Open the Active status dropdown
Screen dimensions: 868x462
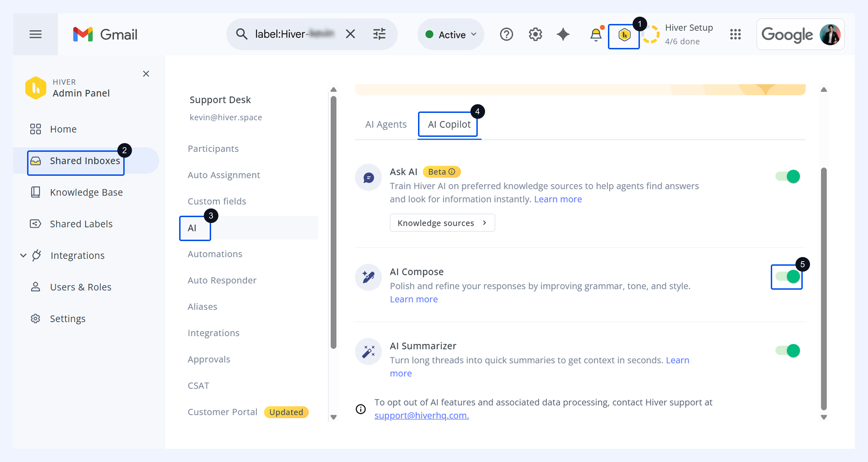pyautogui.click(x=451, y=34)
